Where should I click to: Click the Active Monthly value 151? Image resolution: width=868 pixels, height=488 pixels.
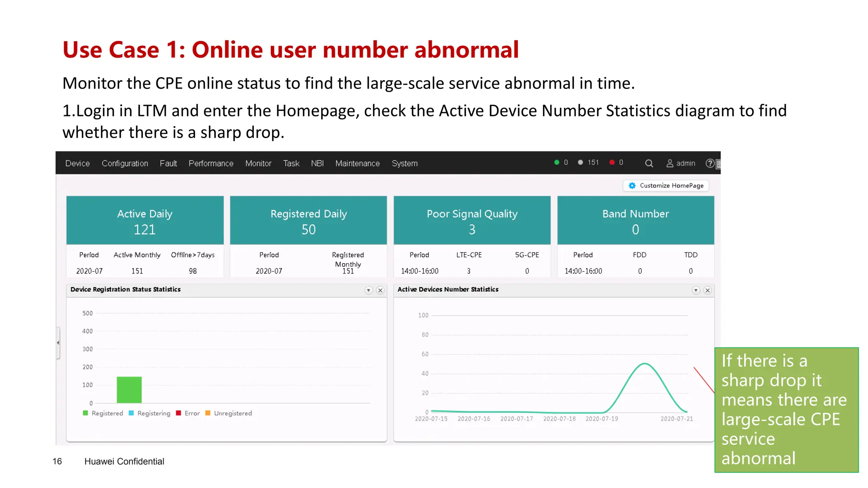tap(137, 271)
